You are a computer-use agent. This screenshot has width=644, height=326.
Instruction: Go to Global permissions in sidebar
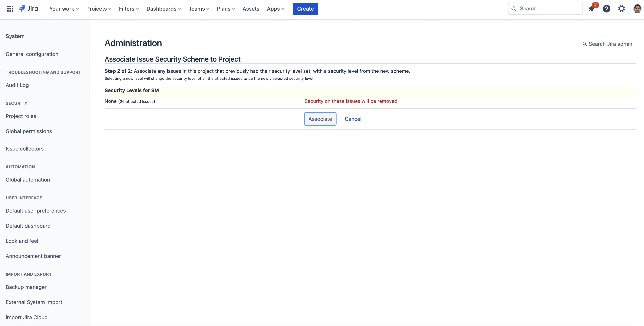click(29, 131)
